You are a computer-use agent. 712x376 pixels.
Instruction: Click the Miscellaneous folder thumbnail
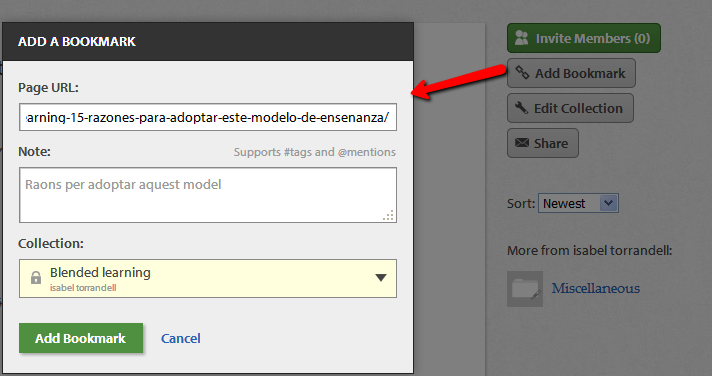pos(525,289)
